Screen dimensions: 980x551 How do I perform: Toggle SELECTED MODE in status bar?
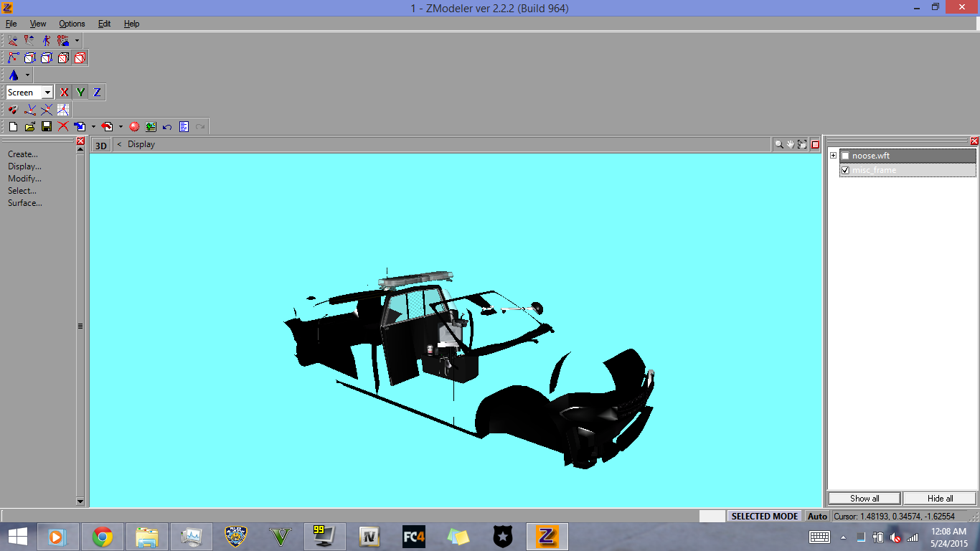[764, 516]
